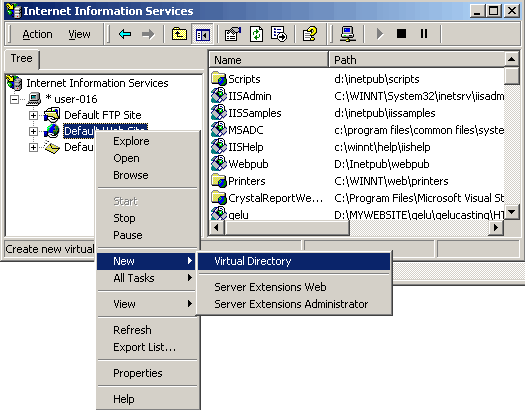Click the vertical scrollbar up arrow

(x=511, y=60)
